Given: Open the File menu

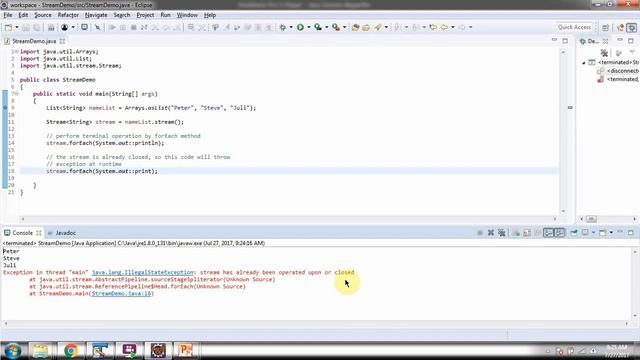Looking at the screenshot, I should pyautogui.click(x=8, y=15).
